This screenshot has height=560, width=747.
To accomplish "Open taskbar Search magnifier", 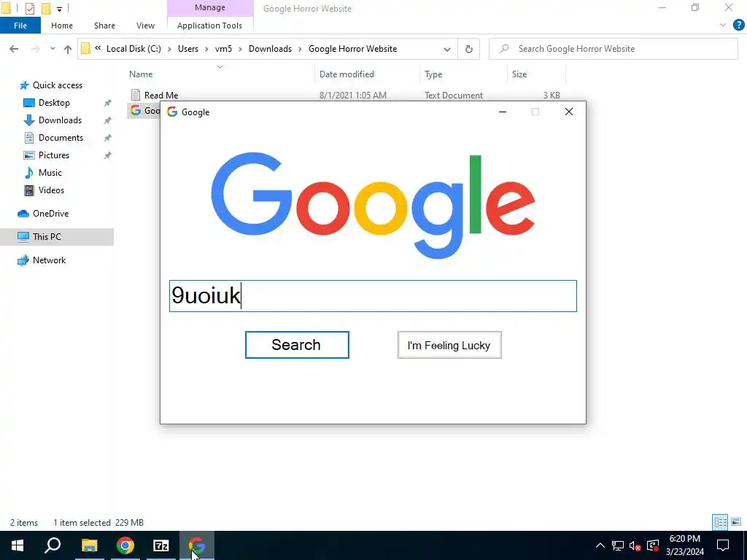I will click(x=53, y=545).
